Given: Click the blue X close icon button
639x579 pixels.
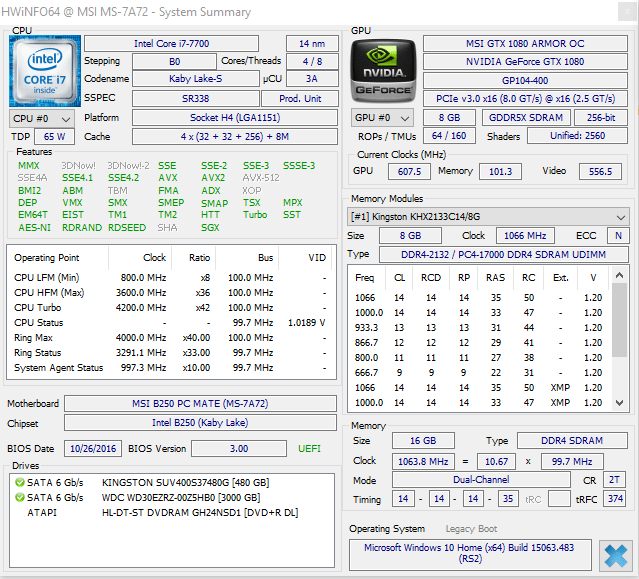Looking at the screenshot, I should (615, 555).
